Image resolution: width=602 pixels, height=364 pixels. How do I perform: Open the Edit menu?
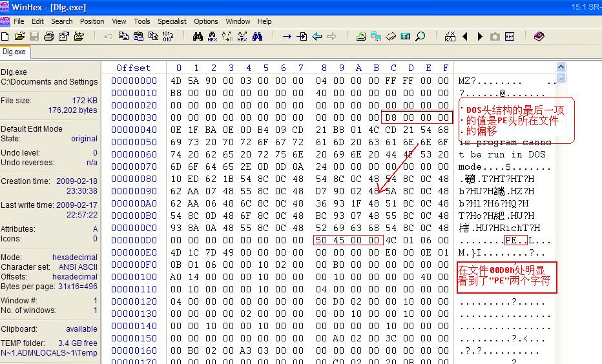coord(37,21)
